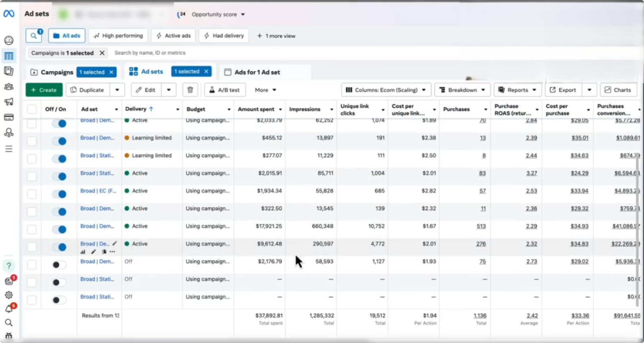Viewport: 644px width, 343px height.
Task: Open the notifications bell icon
Action: click(x=9, y=308)
